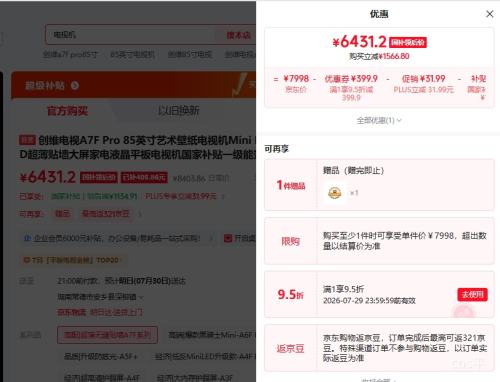Click the 促销 ¥31.99 breakdown item
Viewport: 500px width, 382px height.
423,83
